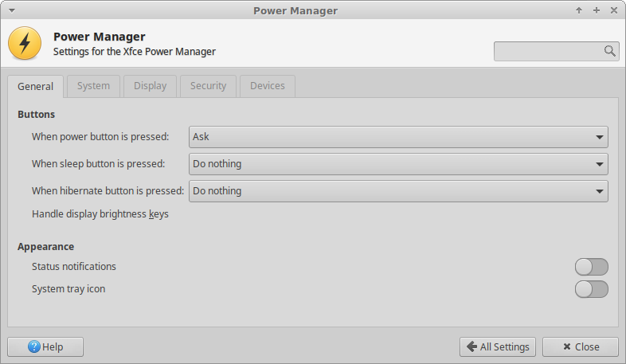The height and width of the screenshot is (364, 626).
Task: Turn on the System tray icon switch
Action: pyautogui.click(x=591, y=289)
